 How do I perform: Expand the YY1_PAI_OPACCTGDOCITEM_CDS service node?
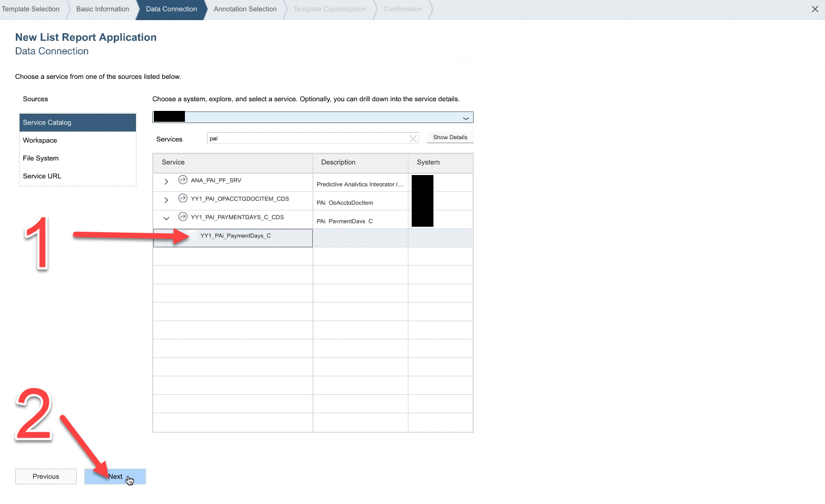pyautogui.click(x=166, y=200)
